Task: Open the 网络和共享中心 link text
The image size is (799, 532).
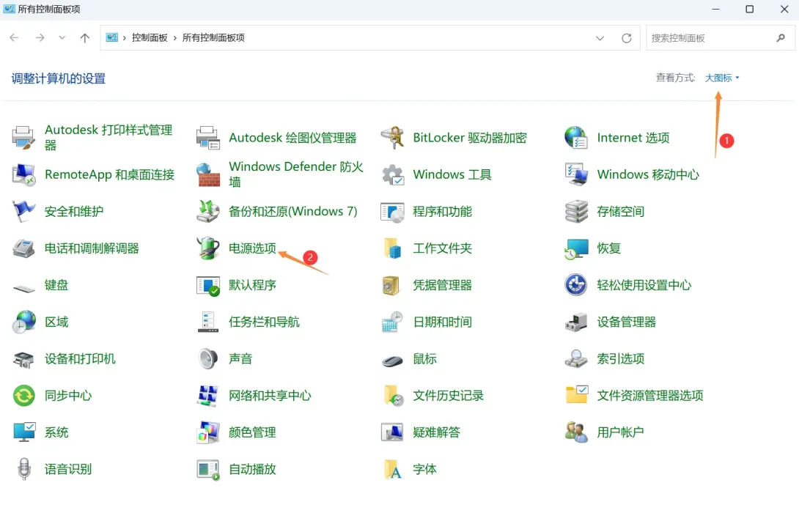Action: 270,396
